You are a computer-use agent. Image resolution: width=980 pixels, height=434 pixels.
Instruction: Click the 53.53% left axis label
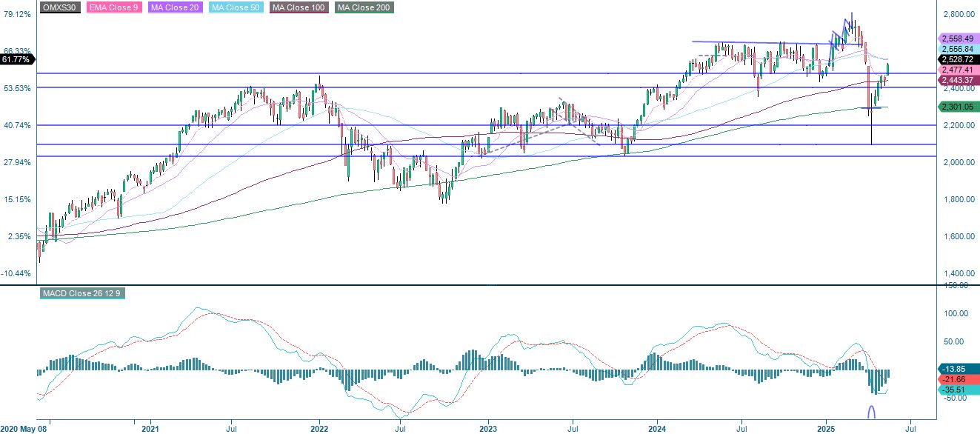tap(16, 88)
